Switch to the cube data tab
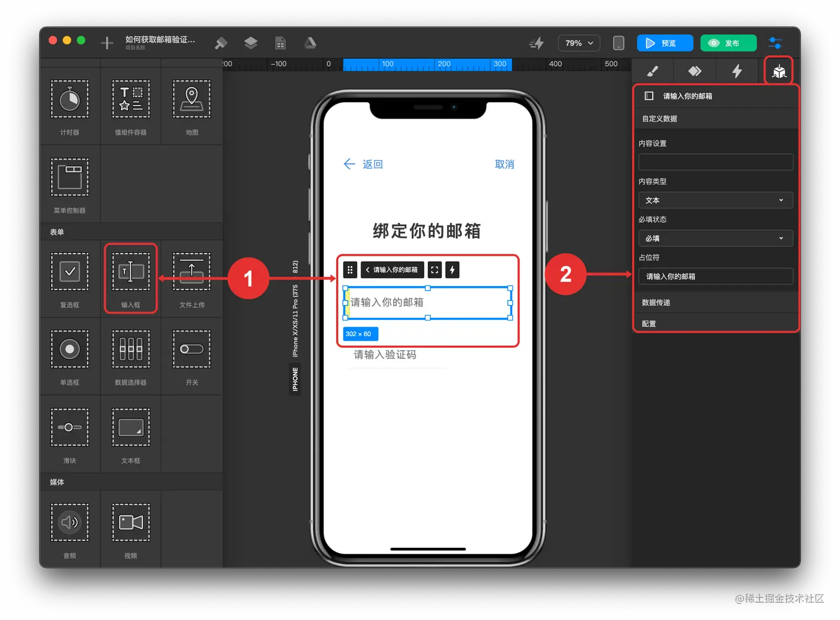The height and width of the screenshot is (620, 840). (779, 71)
